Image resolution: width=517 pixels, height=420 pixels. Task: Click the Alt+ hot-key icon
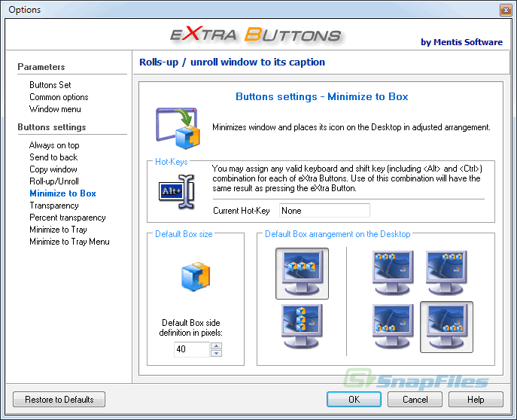click(x=176, y=192)
